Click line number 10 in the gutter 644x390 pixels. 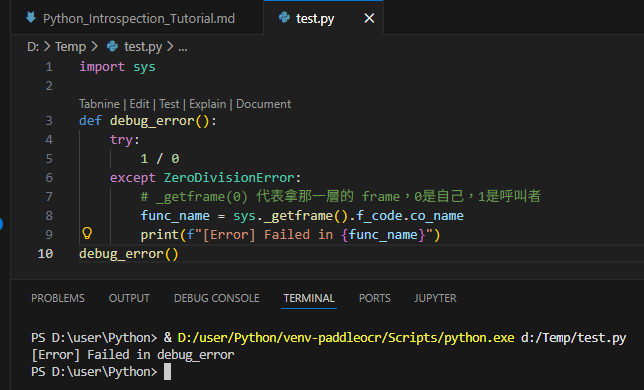point(45,254)
